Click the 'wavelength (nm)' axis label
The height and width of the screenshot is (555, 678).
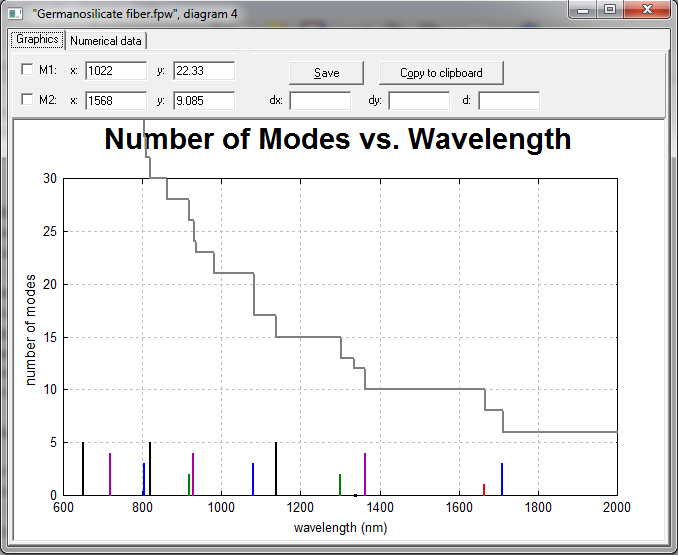click(x=340, y=528)
